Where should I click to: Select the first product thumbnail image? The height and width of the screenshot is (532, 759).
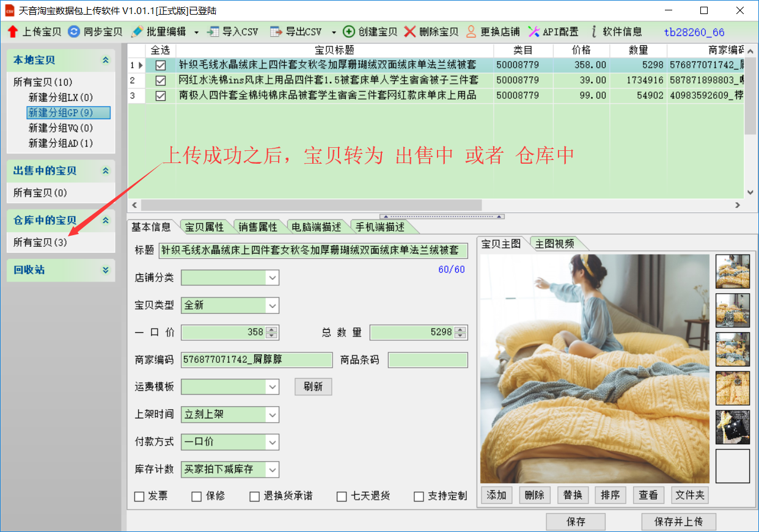732,271
